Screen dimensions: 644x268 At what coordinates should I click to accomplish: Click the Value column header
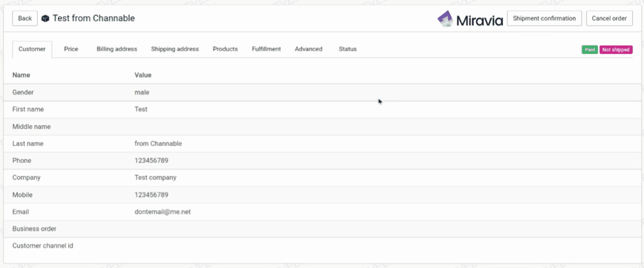[143, 75]
